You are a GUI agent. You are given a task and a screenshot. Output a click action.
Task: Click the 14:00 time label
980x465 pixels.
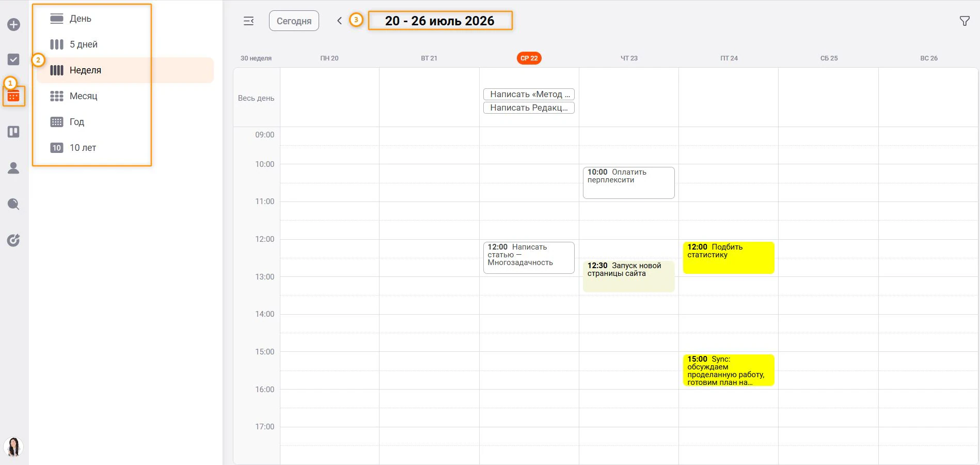tap(265, 314)
